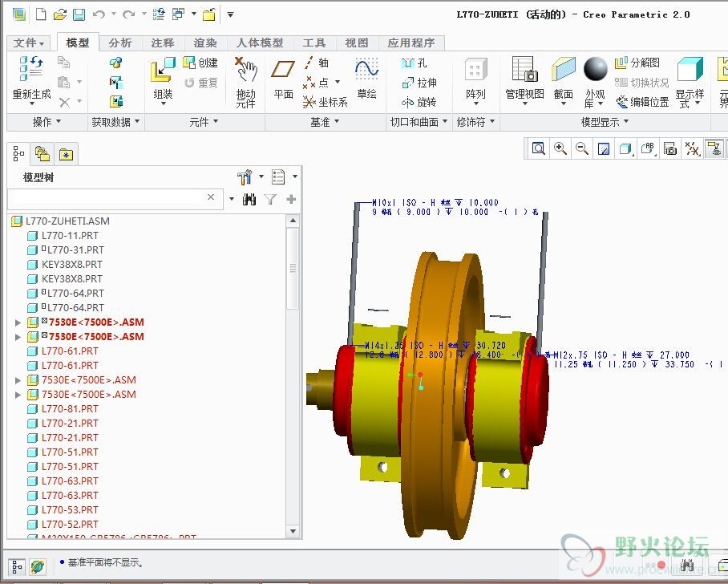Switch to the View (视图) tab
The width and height of the screenshot is (728, 584).
(x=357, y=43)
